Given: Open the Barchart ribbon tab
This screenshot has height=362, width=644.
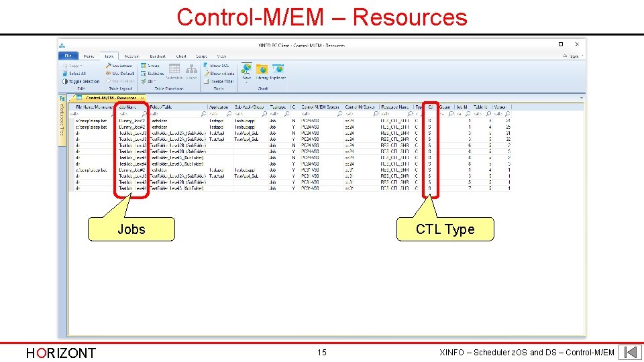Looking at the screenshot, I should (x=157, y=56).
